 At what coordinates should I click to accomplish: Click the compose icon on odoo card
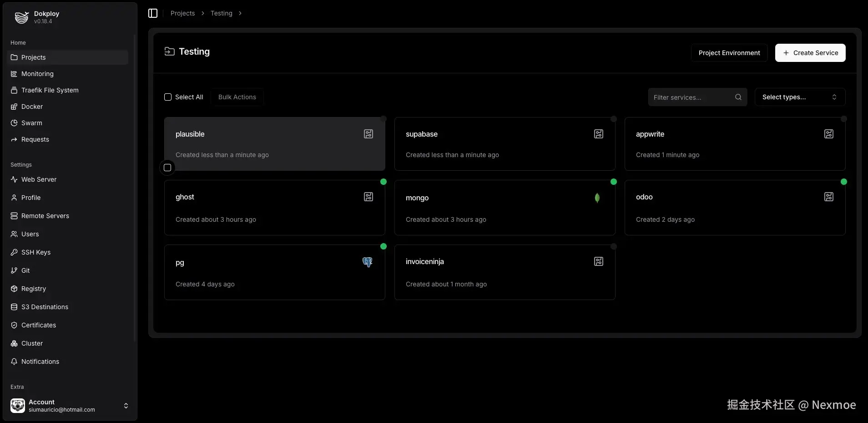829,197
